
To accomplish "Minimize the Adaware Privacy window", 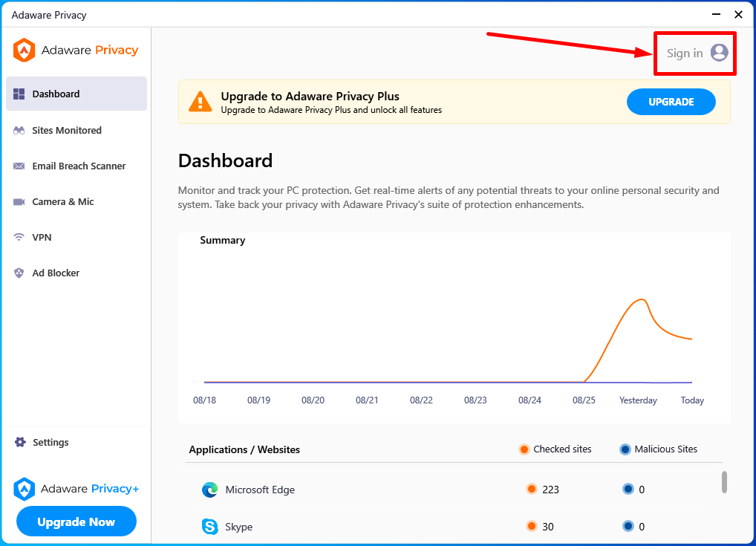I will pos(716,14).
